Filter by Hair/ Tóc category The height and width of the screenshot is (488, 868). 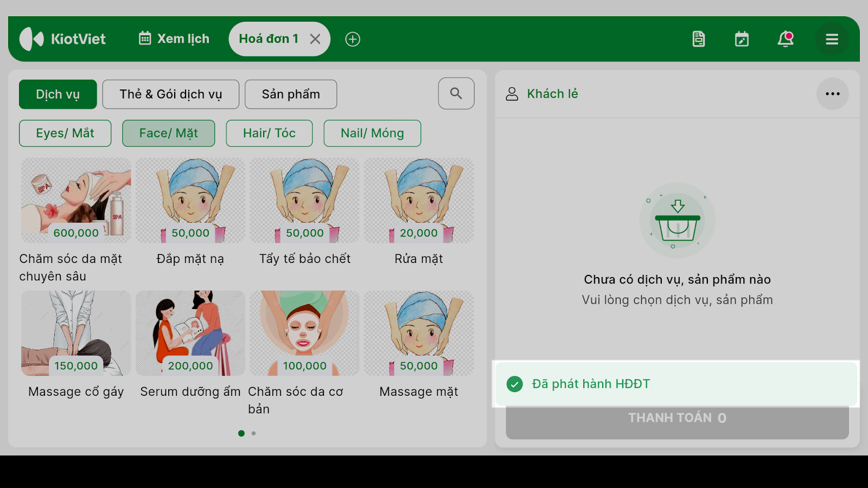pos(269,133)
